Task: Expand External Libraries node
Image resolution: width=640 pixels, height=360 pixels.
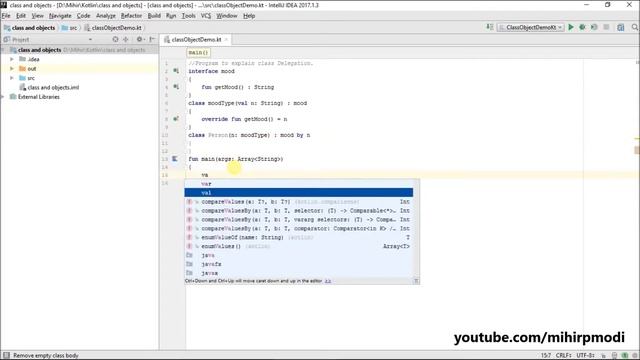Action: [x=3, y=97]
